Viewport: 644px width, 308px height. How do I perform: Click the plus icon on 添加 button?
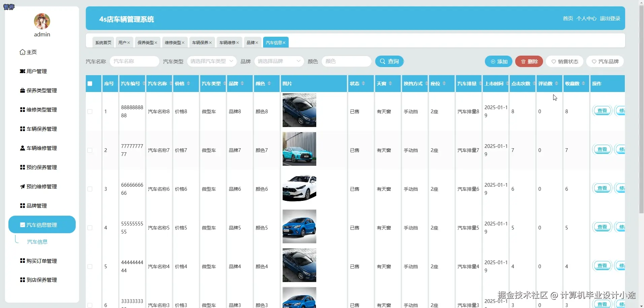tap(493, 62)
